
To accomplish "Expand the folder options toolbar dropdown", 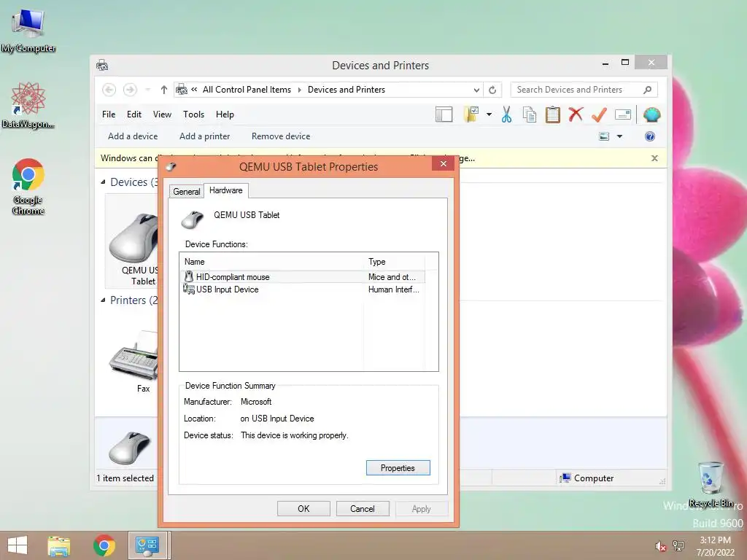I will click(489, 114).
